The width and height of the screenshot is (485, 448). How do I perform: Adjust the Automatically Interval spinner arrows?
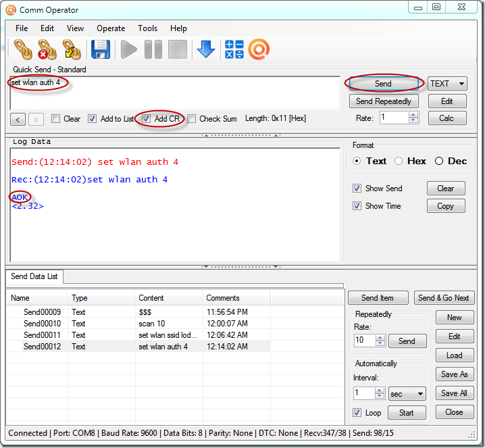pyautogui.click(x=379, y=393)
